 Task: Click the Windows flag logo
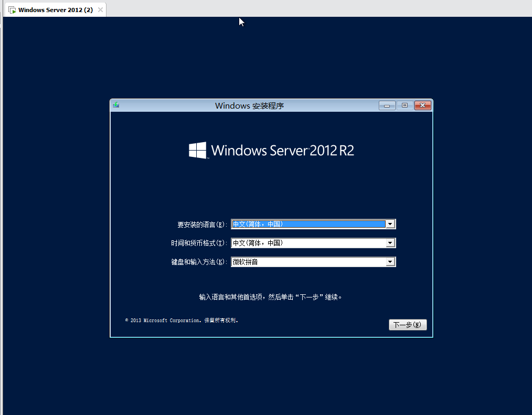click(197, 150)
